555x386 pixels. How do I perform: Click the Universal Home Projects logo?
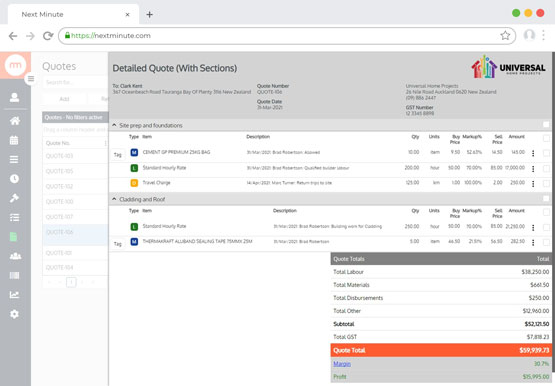pyautogui.click(x=508, y=67)
